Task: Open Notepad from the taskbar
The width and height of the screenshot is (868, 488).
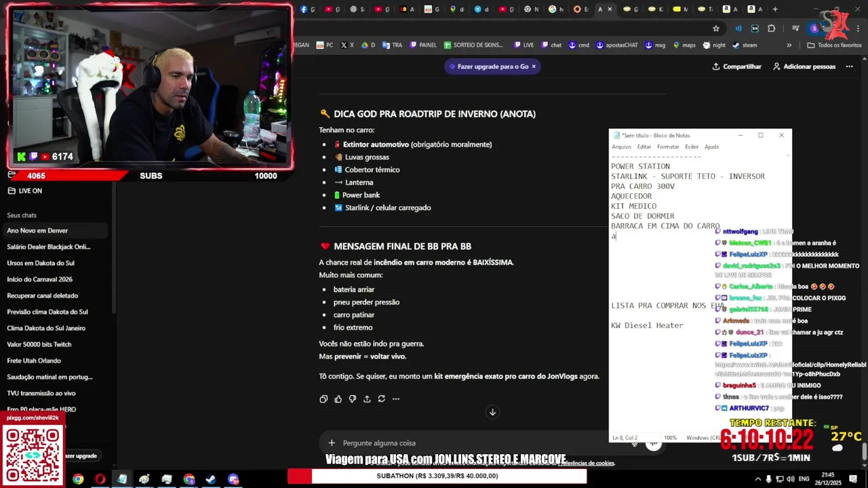Action: [x=122, y=479]
